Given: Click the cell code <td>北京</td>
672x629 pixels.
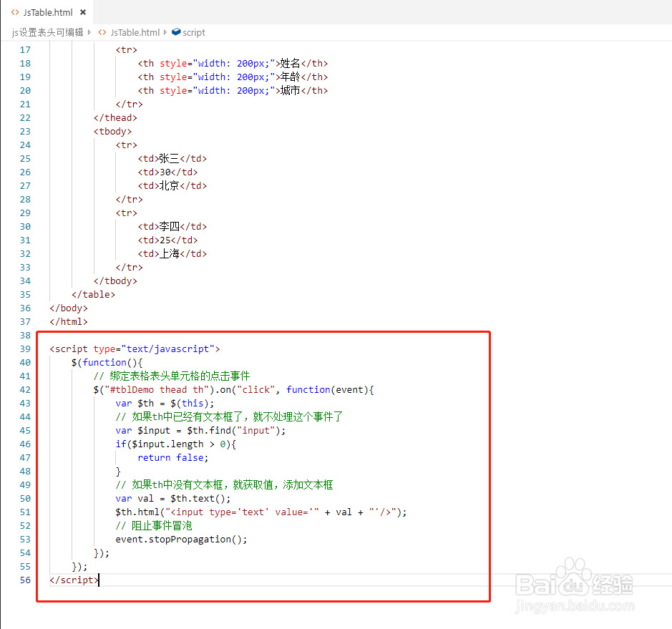Looking at the screenshot, I should click(172, 186).
